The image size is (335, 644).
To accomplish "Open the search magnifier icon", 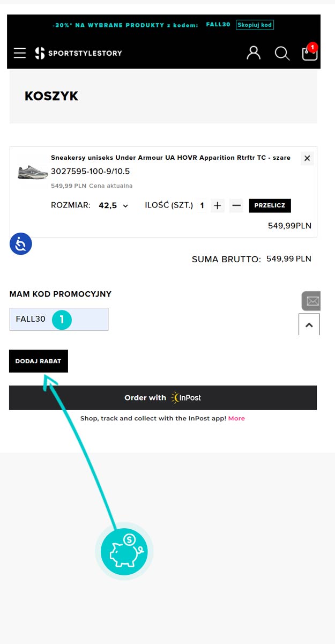I will [282, 53].
